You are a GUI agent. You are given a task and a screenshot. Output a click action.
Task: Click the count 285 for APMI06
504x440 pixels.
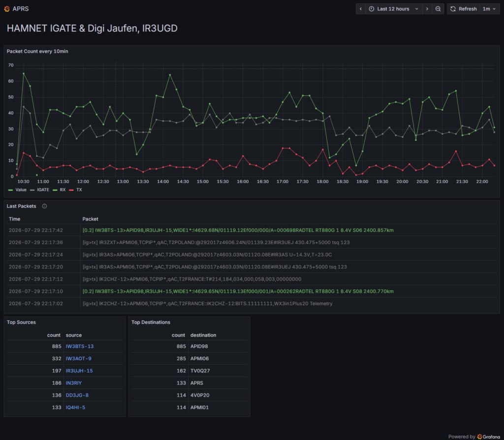(x=181, y=358)
